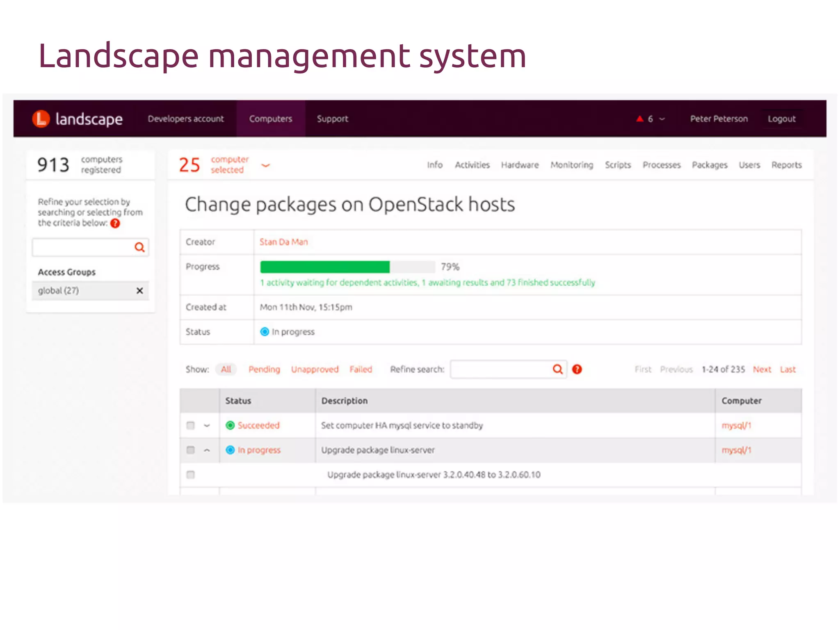Open the Computers tab
The height and width of the screenshot is (630, 840).
271,119
